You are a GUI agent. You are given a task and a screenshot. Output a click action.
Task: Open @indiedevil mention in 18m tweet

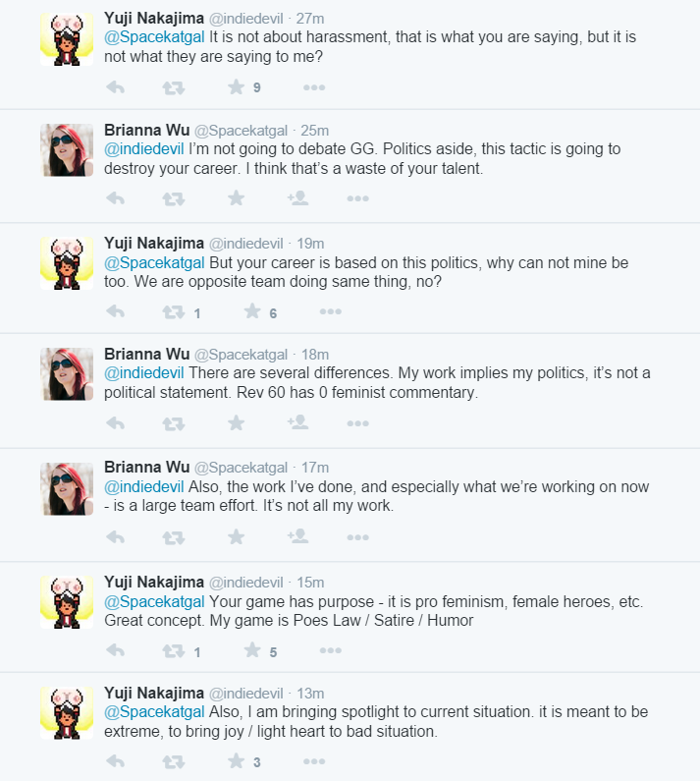click(x=144, y=373)
